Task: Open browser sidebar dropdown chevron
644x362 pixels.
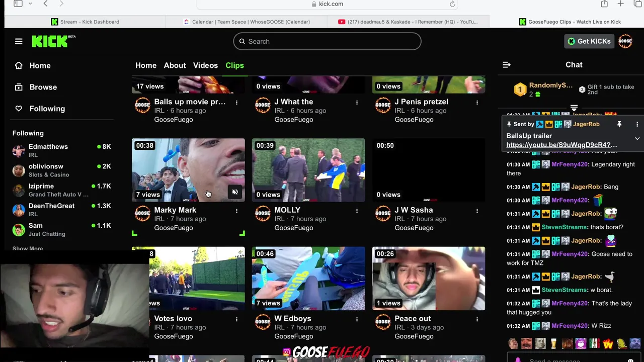Action: click(x=30, y=4)
